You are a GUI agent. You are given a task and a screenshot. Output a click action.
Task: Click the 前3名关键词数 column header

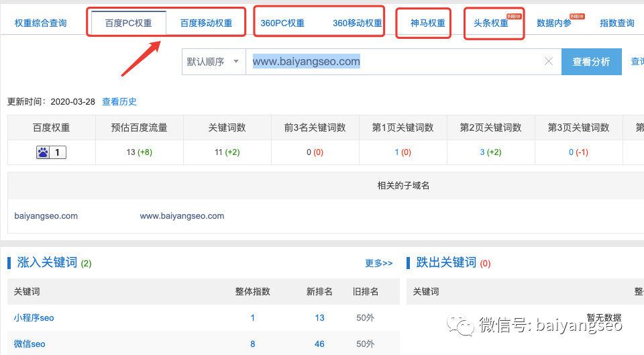tap(315, 128)
